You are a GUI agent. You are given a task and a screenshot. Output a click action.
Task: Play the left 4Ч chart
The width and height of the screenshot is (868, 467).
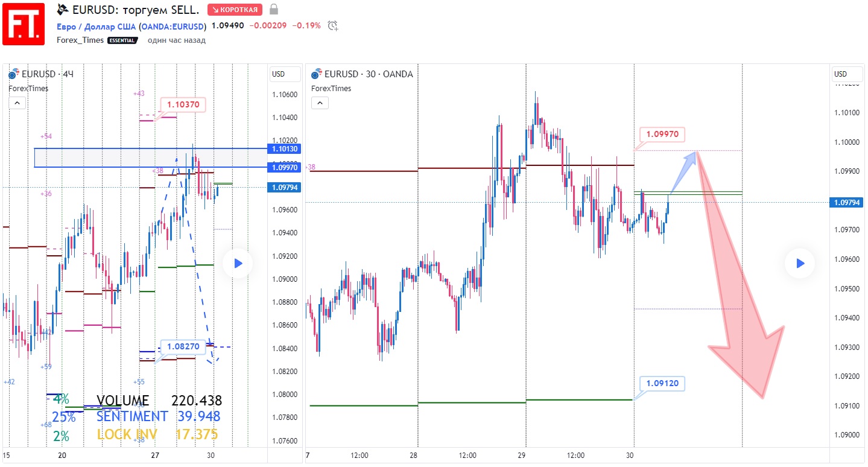(238, 263)
